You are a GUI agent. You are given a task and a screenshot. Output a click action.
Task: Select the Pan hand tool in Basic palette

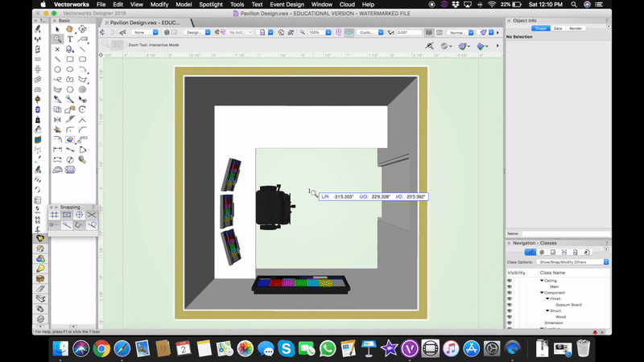pos(70,29)
